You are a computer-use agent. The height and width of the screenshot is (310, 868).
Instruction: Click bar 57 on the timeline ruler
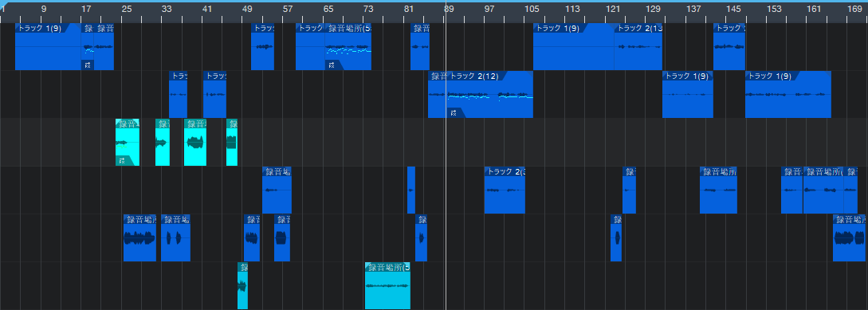point(288,9)
